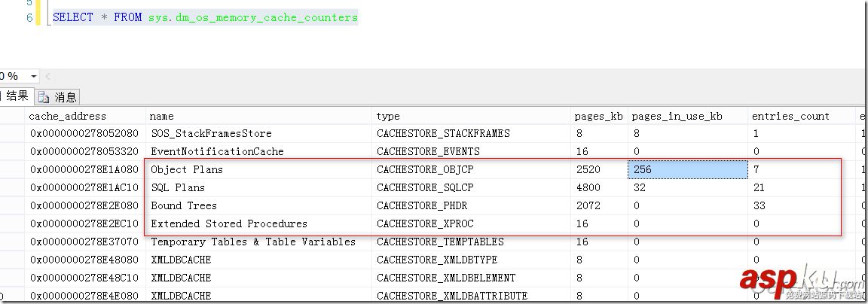The image size is (868, 304).
Task: Select the cache_address column header
Action: point(67,116)
